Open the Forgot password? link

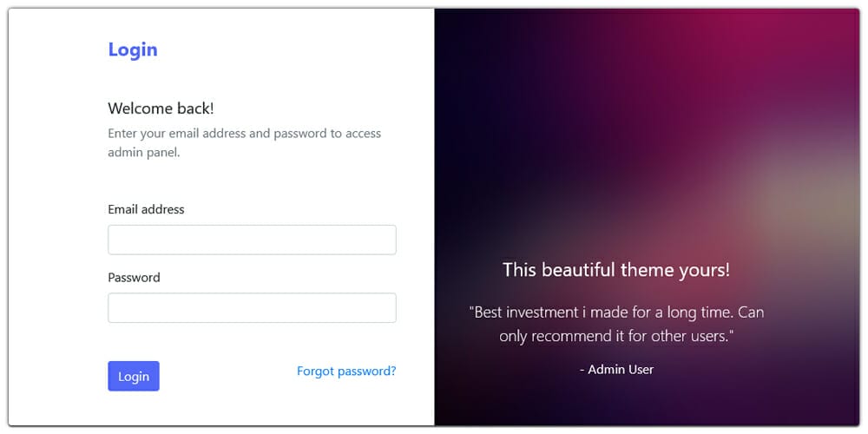click(x=346, y=371)
